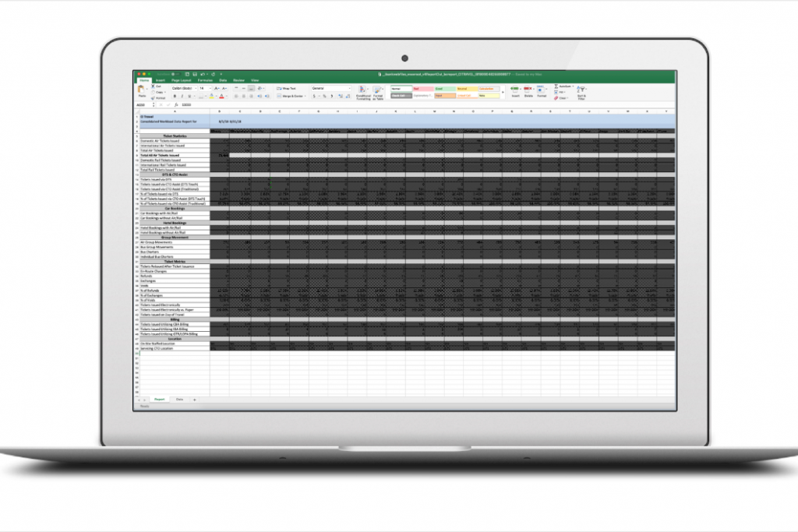Expand the cell styles gallery arrow
The image size is (798, 532).
click(503, 92)
